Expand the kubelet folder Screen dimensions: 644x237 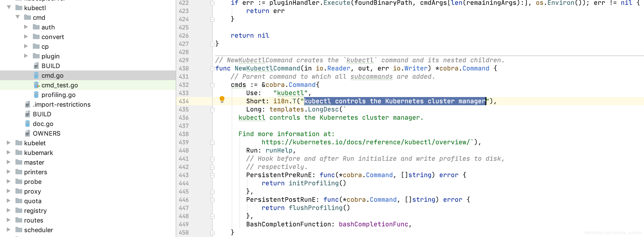point(8,143)
